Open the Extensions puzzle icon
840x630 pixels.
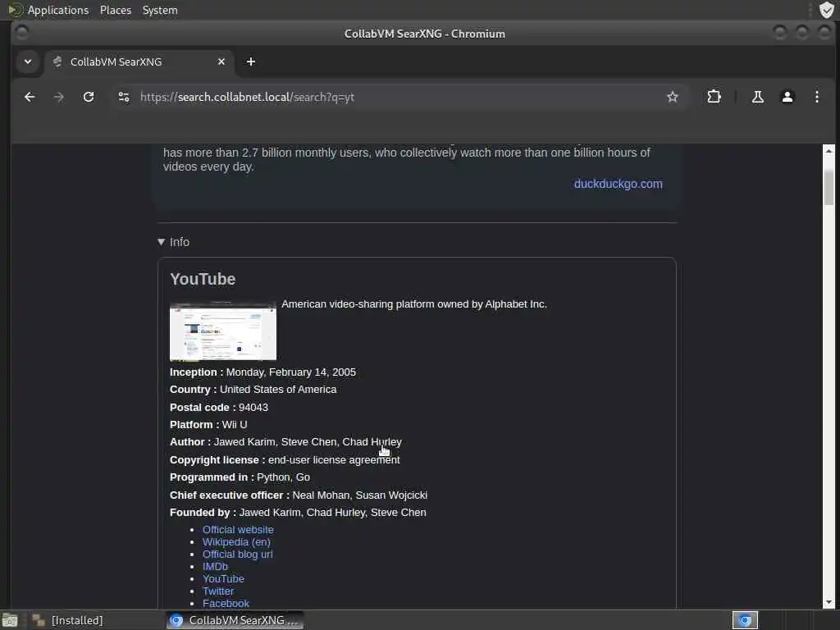point(714,97)
